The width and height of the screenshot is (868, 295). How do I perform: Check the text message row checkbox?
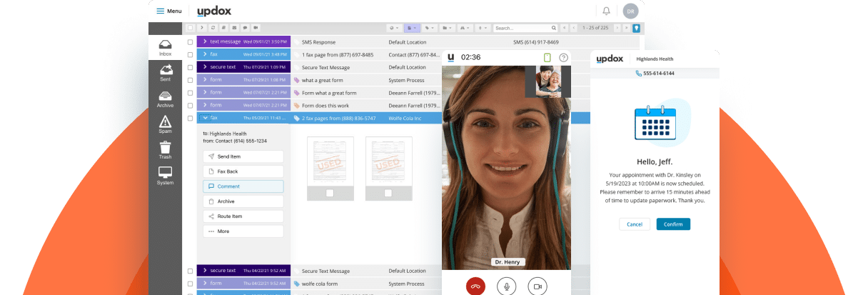click(x=190, y=42)
